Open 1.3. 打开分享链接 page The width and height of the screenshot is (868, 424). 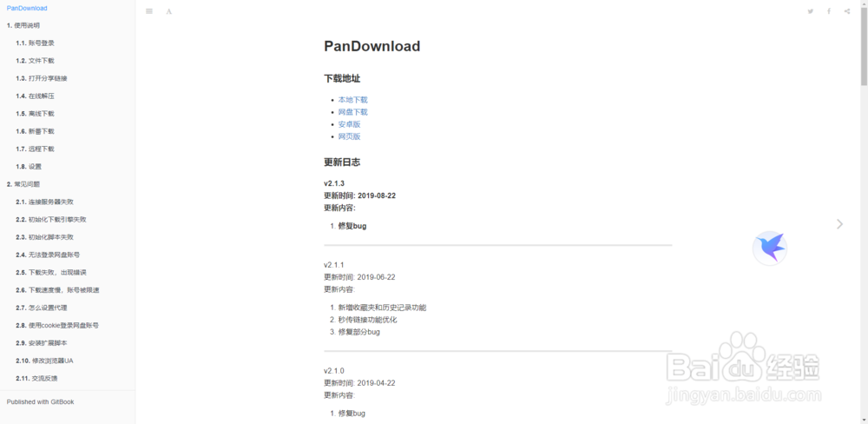[42, 79]
